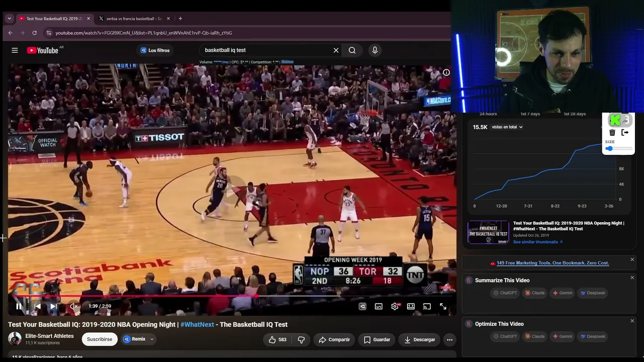The width and height of the screenshot is (644, 362).
Task: Clear the search box with the X icon
Action: 336,50
